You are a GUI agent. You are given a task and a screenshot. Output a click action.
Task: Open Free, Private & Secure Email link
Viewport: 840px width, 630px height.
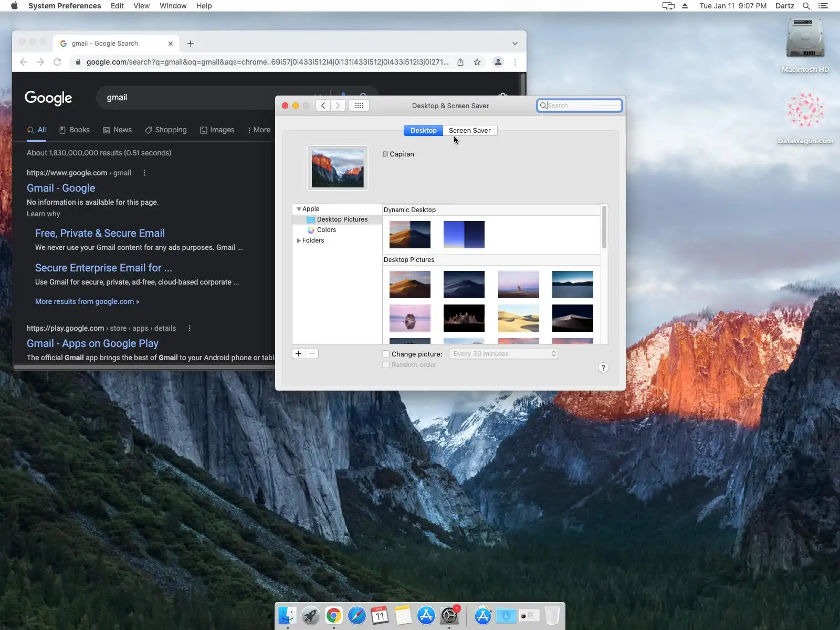coord(100,233)
